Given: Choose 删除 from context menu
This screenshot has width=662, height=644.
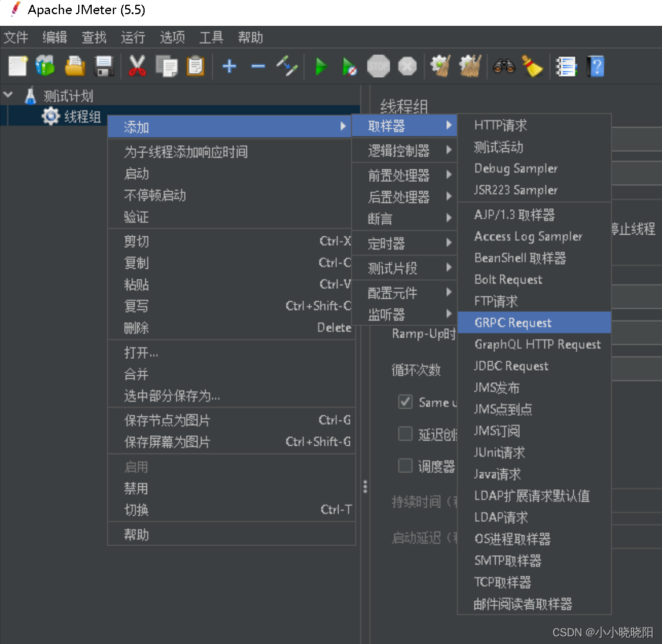Looking at the screenshot, I should pos(232,328).
